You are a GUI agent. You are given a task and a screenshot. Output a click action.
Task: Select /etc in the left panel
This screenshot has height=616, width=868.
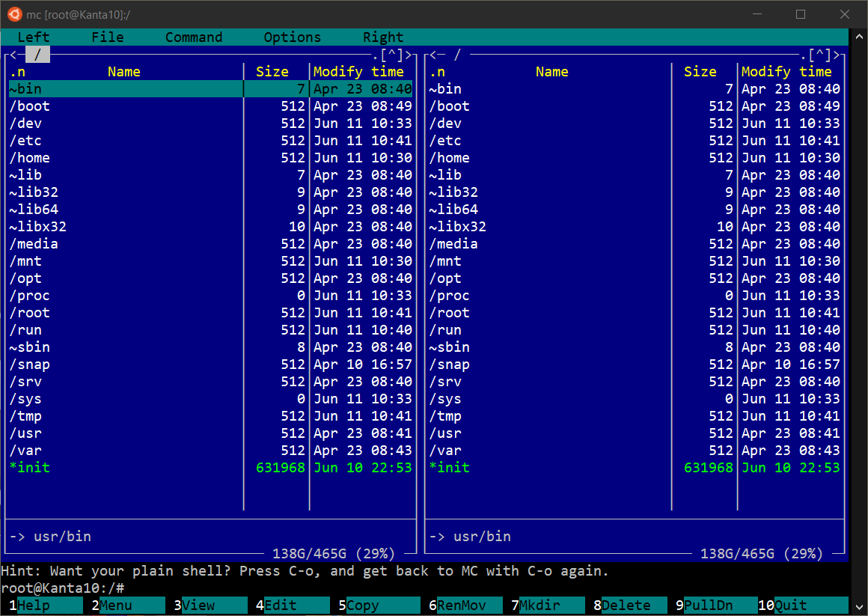(210, 141)
